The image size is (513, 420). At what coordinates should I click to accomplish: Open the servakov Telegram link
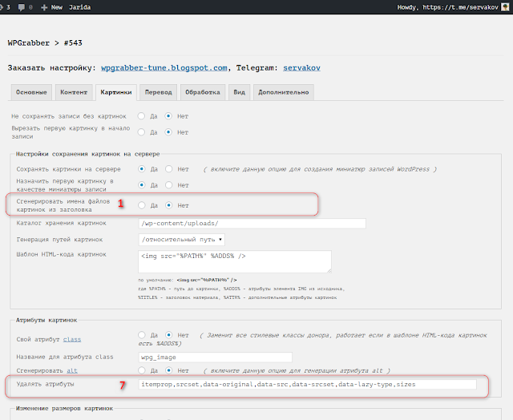301,68
